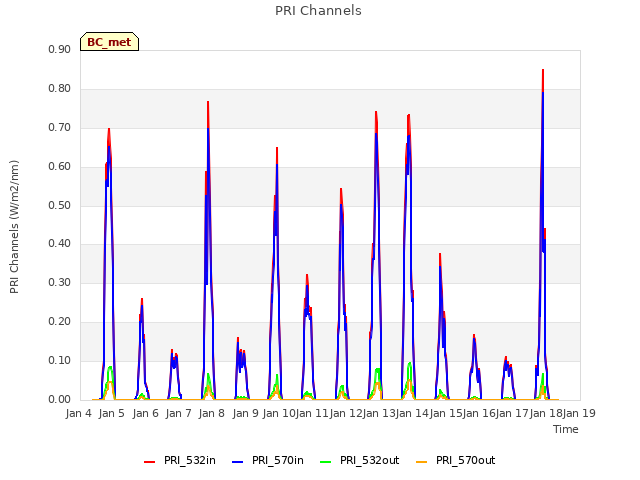Click the Jan 6 x-axis tick label
This screenshot has height=480, width=640.
[x=145, y=413]
